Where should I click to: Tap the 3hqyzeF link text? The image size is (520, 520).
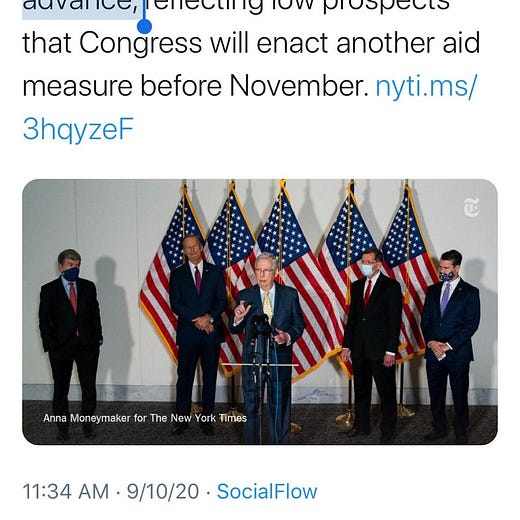pyautogui.click(x=78, y=130)
